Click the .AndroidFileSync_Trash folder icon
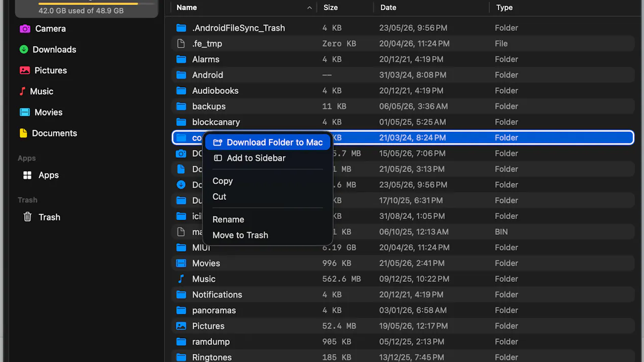The image size is (644, 362). click(x=181, y=28)
